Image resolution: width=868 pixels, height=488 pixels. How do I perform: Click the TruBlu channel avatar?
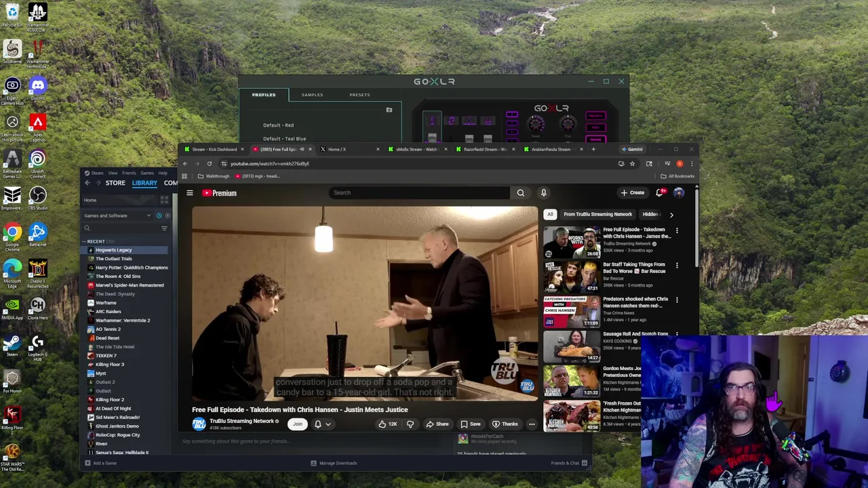pos(199,424)
